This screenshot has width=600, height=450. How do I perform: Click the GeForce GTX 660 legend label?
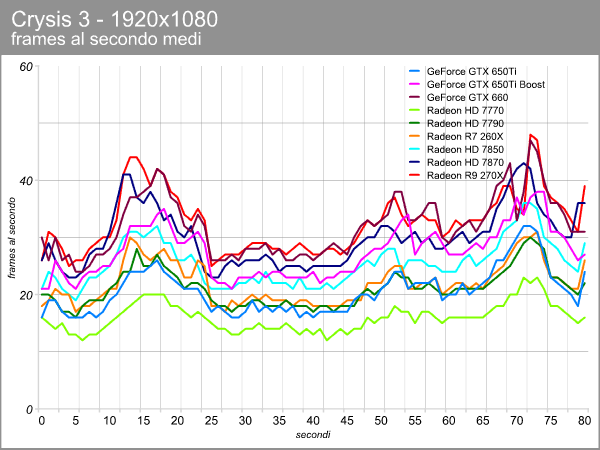467,98
